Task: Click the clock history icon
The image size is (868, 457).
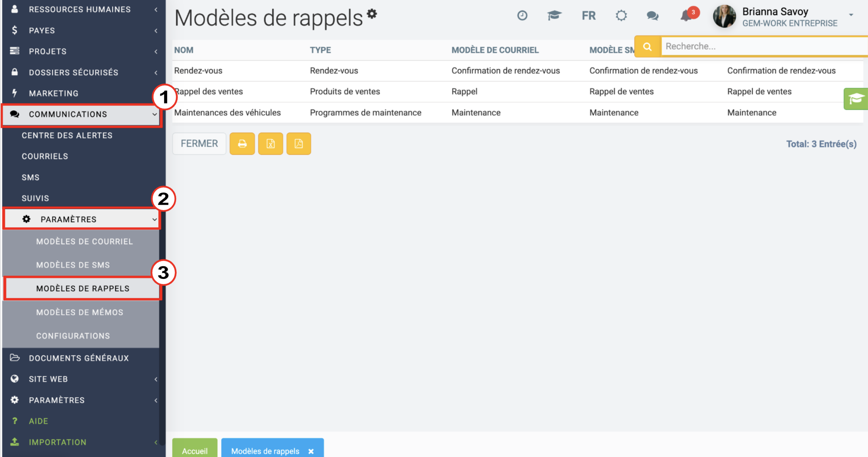Action: click(522, 15)
